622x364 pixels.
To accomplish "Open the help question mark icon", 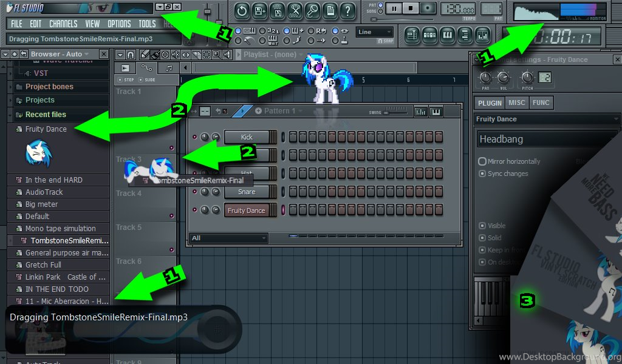I will tap(347, 10).
